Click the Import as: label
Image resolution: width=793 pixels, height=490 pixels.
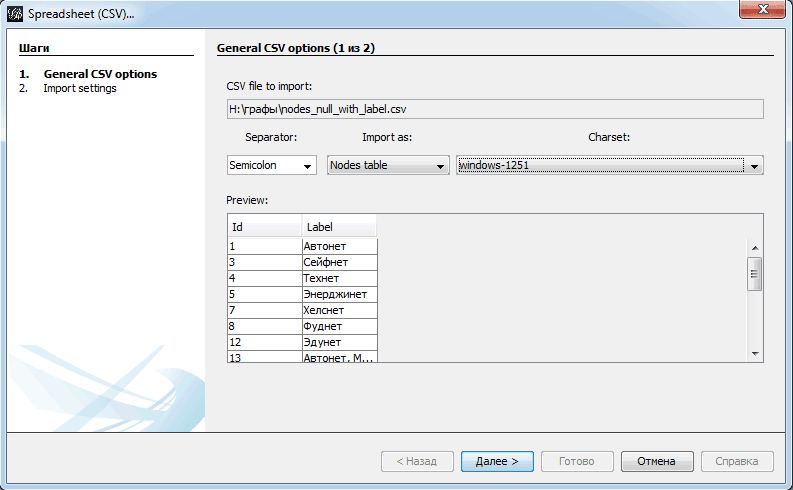click(x=387, y=137)
